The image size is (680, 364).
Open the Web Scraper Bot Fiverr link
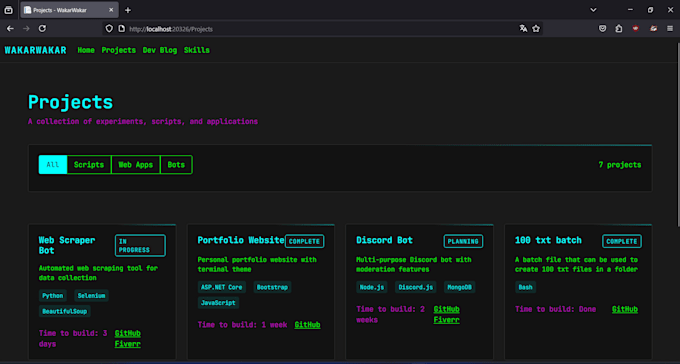128,344
